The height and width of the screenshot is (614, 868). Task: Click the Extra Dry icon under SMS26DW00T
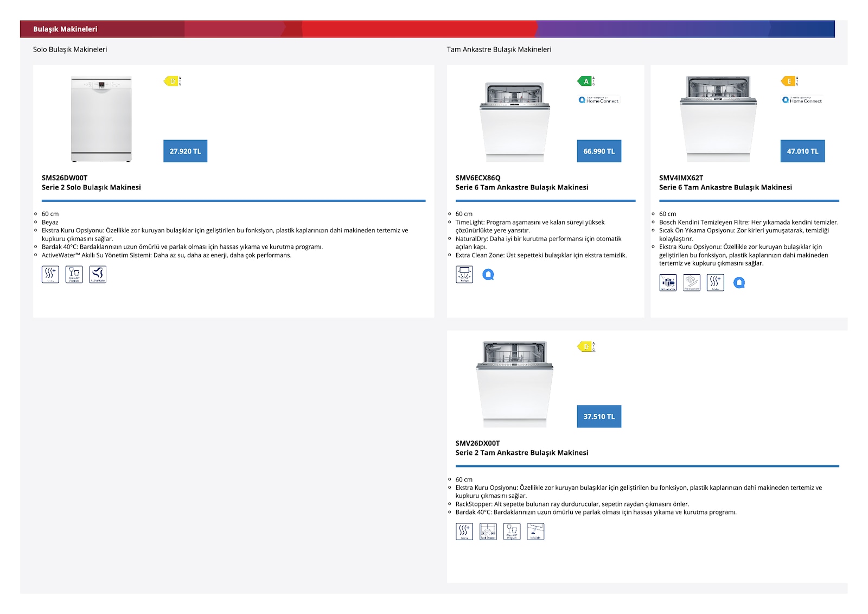click(x=50, y=274)
